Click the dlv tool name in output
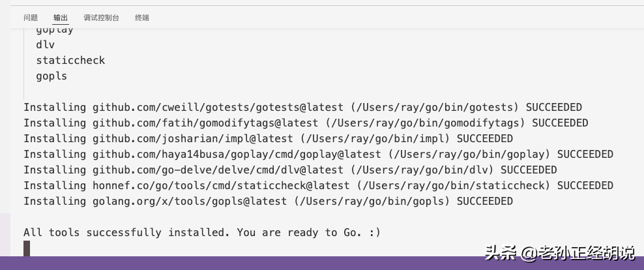The height and width of the screenshot is (270, 644). point(45,45)
